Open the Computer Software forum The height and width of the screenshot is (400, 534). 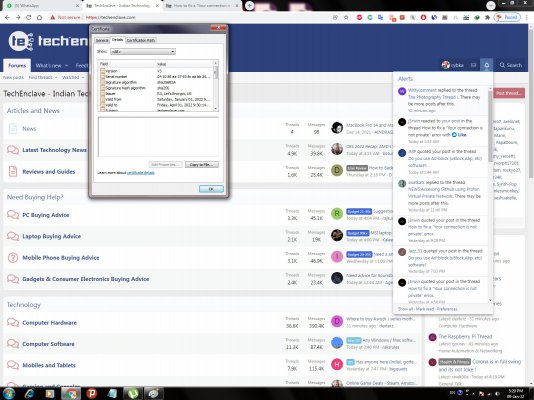(48, 344)
